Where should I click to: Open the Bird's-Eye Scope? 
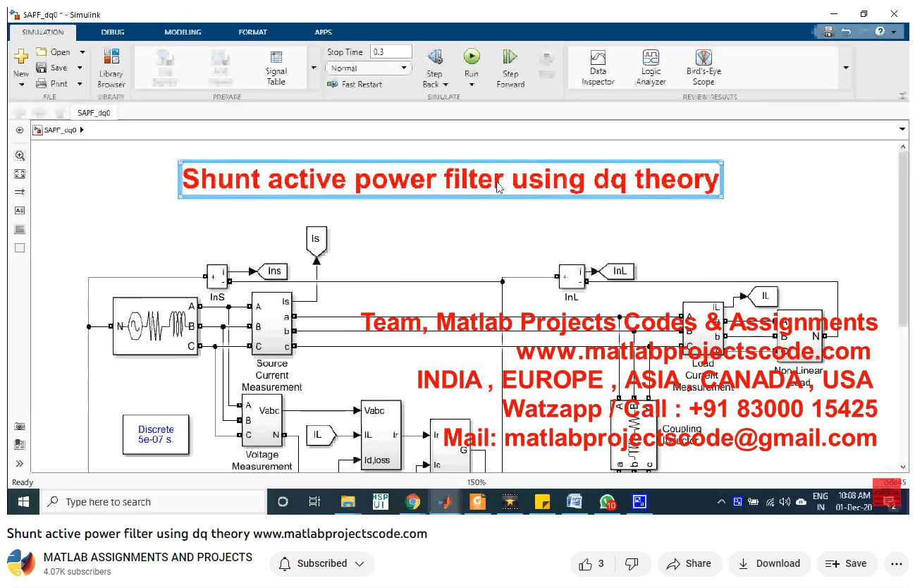[704, 68]
